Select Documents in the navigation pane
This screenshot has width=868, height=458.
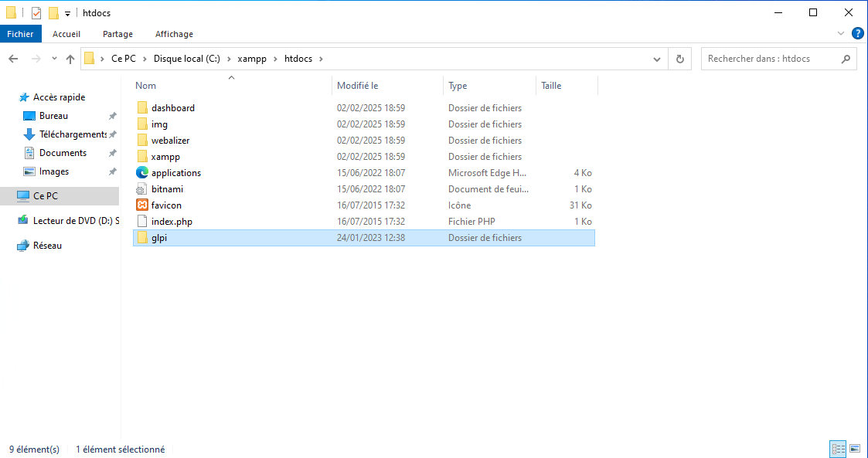(63, 153)
